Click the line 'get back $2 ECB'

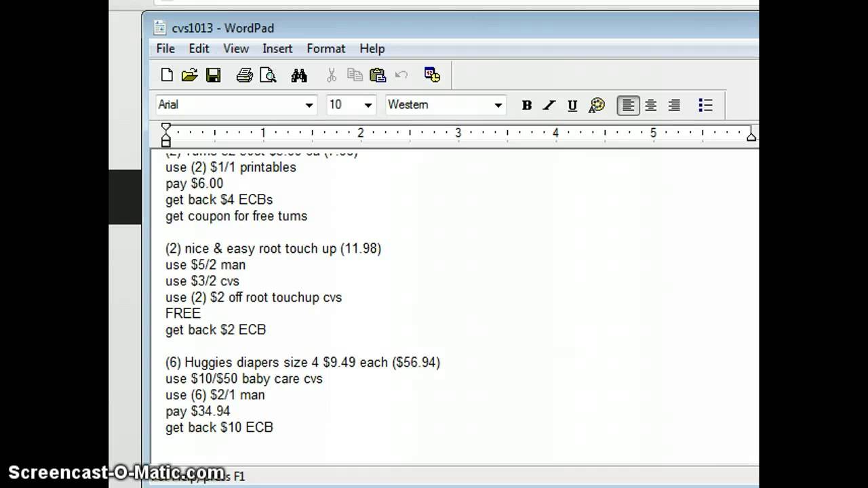216,330
